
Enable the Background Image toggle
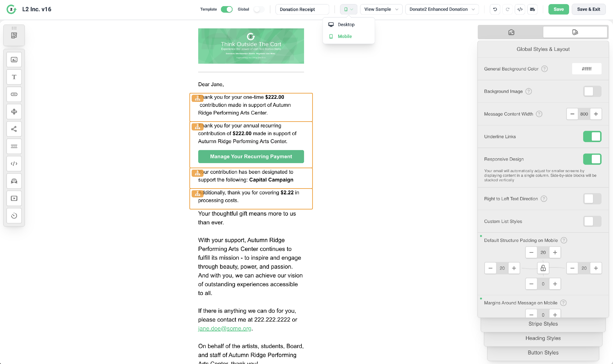coord(592,91)
